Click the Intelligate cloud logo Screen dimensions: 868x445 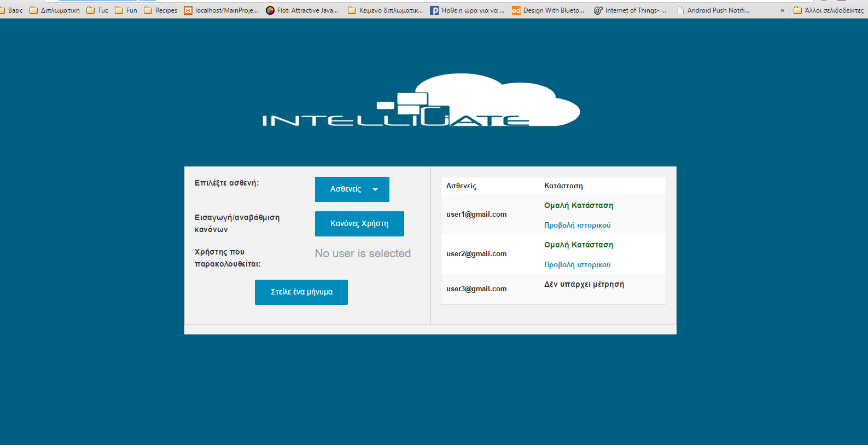click(421, 100)
